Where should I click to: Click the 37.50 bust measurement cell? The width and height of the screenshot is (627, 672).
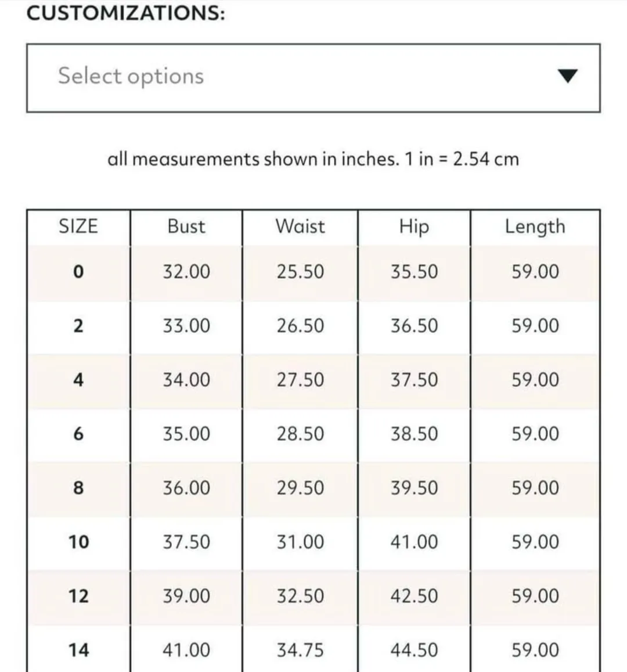point(186,542)
